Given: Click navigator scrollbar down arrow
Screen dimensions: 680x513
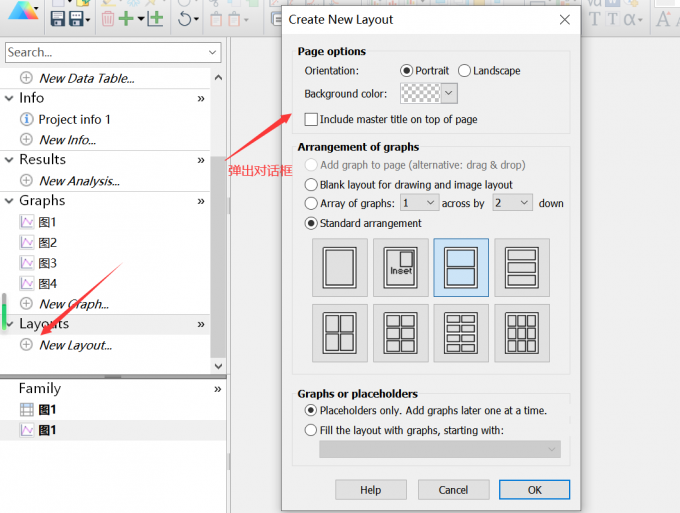Looking at the screenshot, I should point(219,366).
